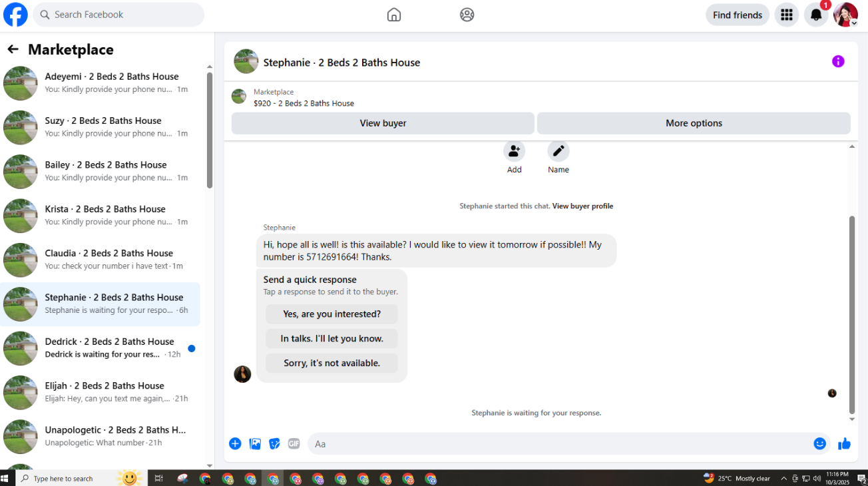Click the Marketplace heading
The width and height of the screenshot is (868, 486).
pyautogui.click(x=71, y=49)
